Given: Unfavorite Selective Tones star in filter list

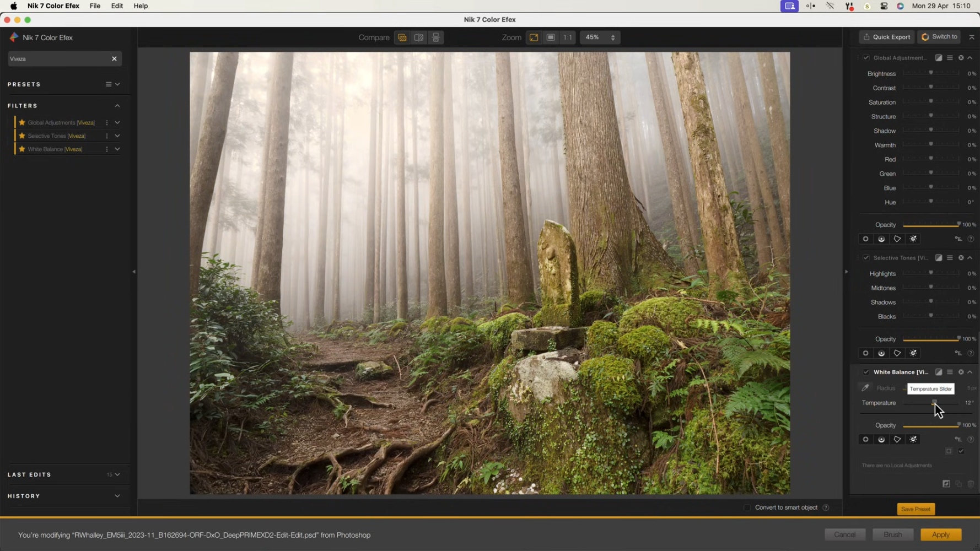Looking at the screenshot, I should tap(22, 136).
